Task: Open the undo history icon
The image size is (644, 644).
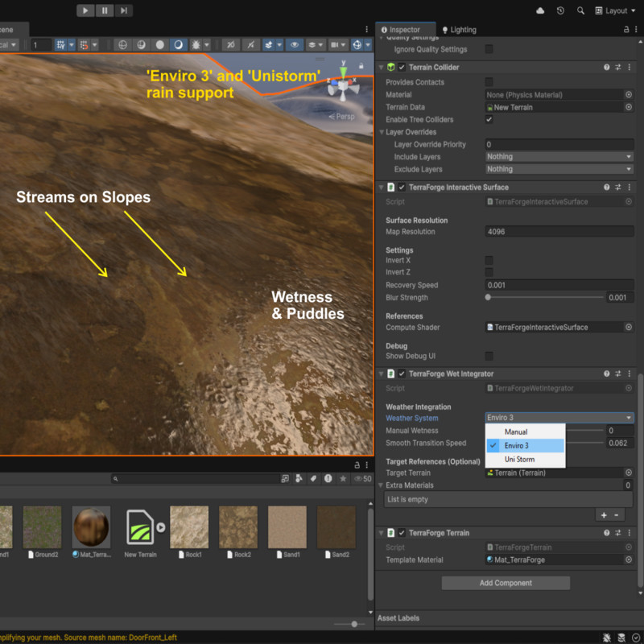Action: click(560, 10)
